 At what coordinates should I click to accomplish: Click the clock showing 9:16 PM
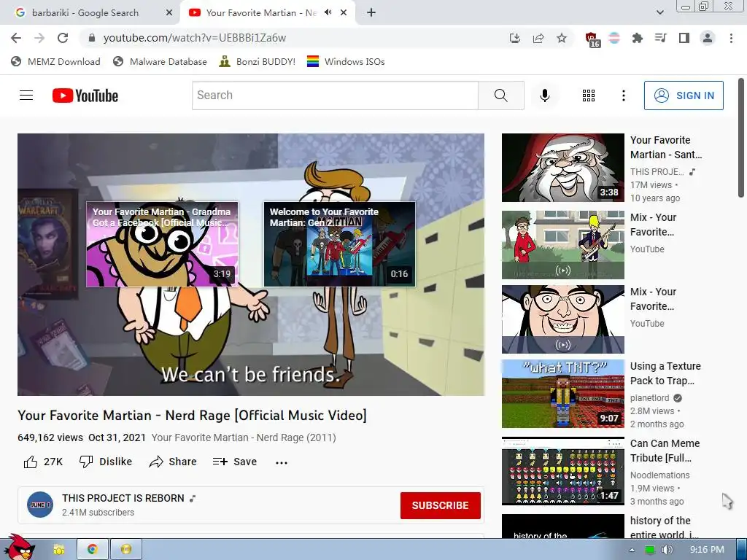(707, 550)
